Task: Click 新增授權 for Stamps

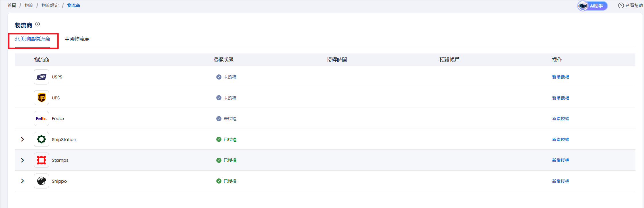Action: coord(561,160)
